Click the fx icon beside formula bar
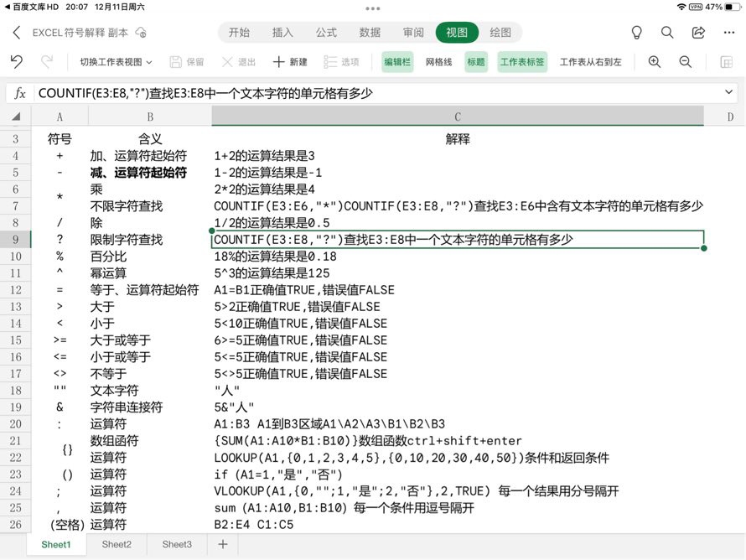Screen dimensions: 746x560 (19, 93)
